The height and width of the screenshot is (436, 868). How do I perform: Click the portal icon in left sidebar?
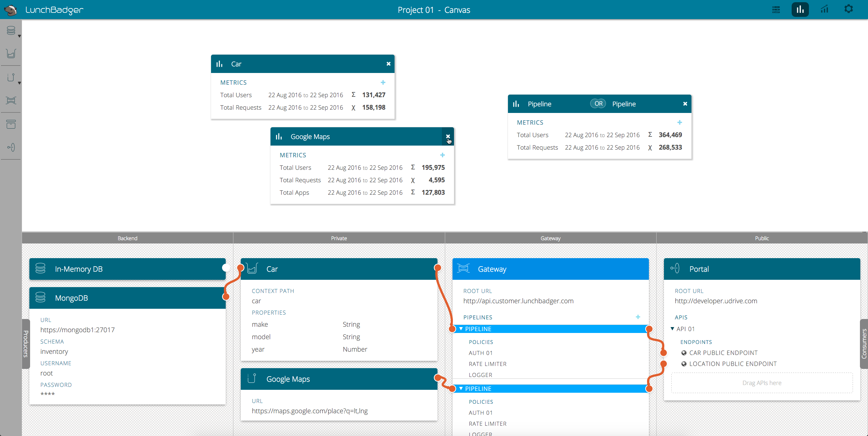coord(11,147)
